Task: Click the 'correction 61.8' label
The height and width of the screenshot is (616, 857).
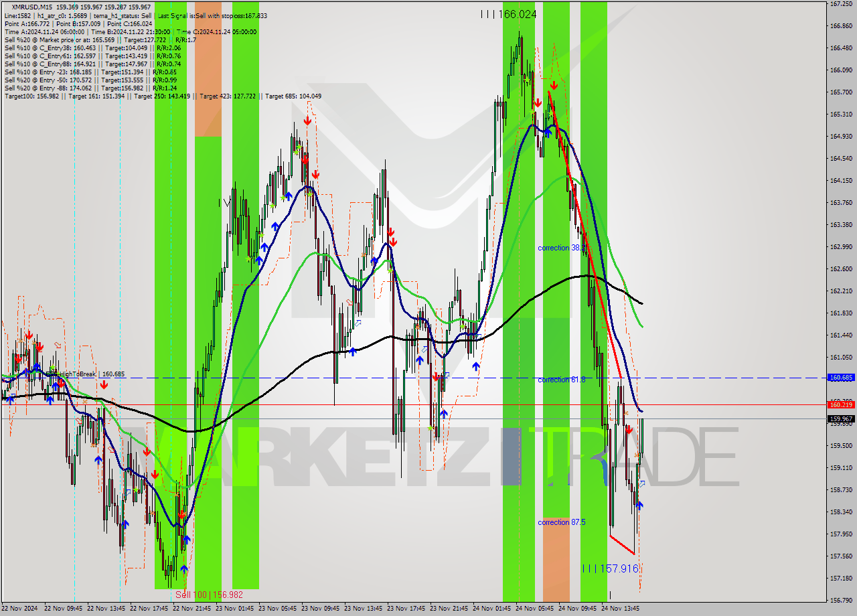Action: coord(561,380)
